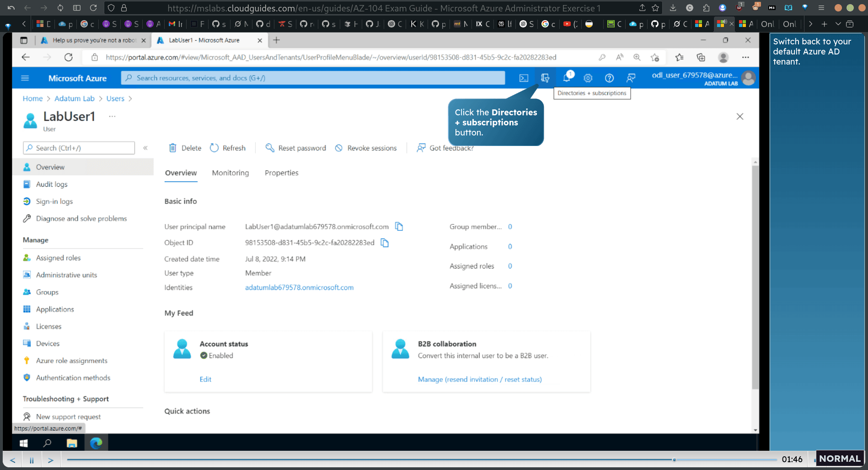This screenshot has width=868, height=470.
Task: Select the Overview tab
Action: point(181,173)
